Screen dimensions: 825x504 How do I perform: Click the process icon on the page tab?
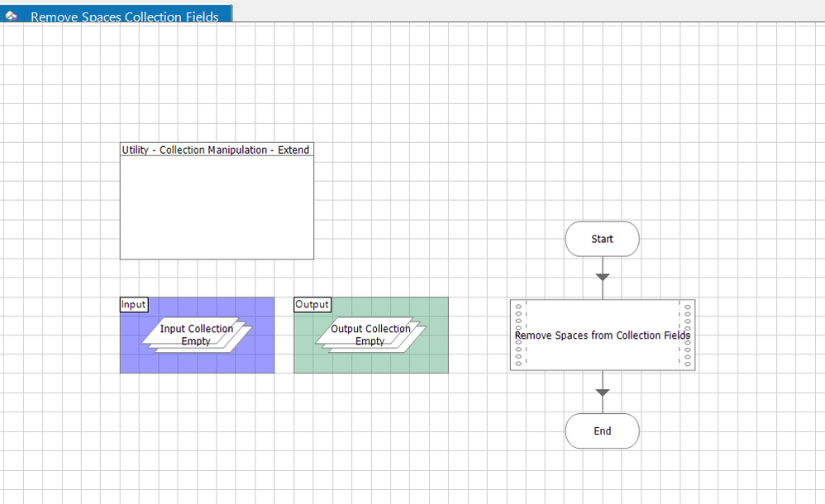12,16
